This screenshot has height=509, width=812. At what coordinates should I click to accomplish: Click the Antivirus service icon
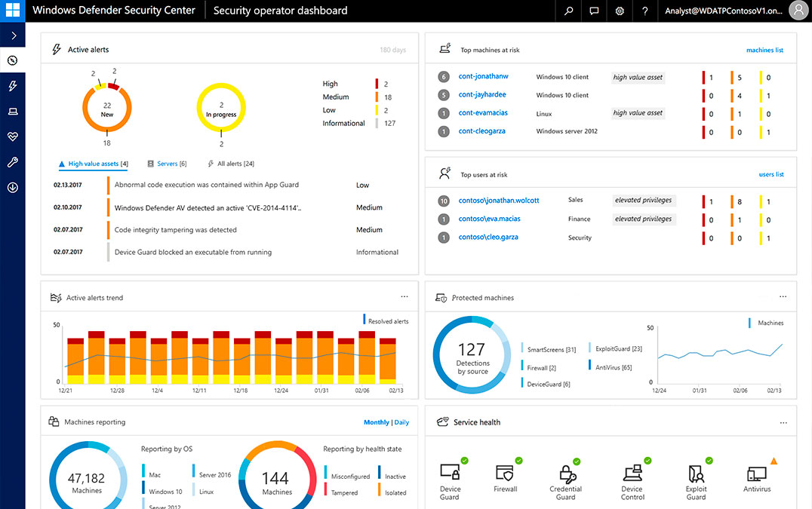tap(757, 475)
